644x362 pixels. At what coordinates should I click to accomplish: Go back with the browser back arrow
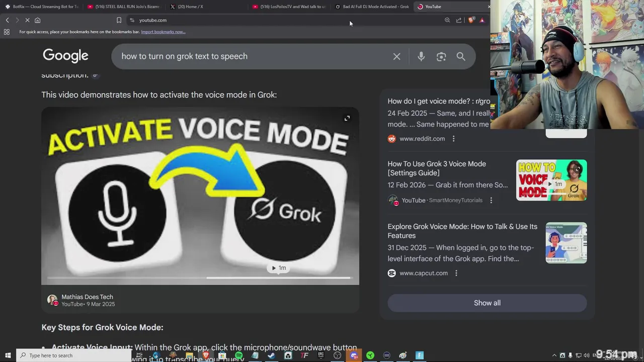(x=7, y=20)
